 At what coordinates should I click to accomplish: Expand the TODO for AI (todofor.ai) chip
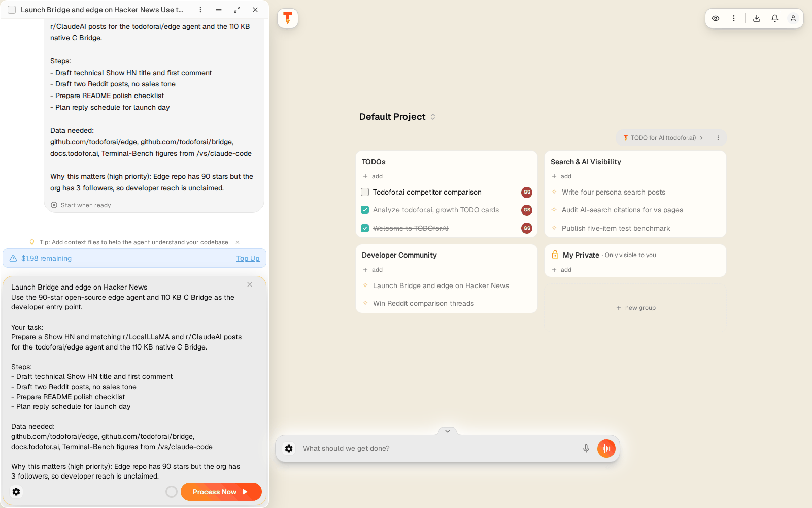[663, 138]
